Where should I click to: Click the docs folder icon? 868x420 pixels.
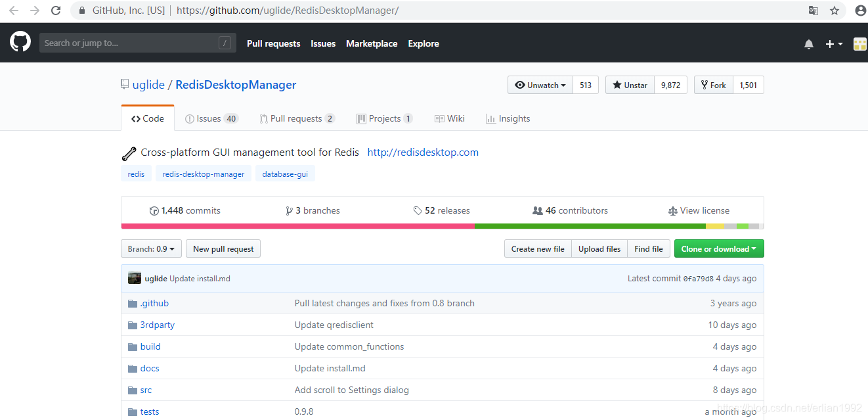point(133,369)
